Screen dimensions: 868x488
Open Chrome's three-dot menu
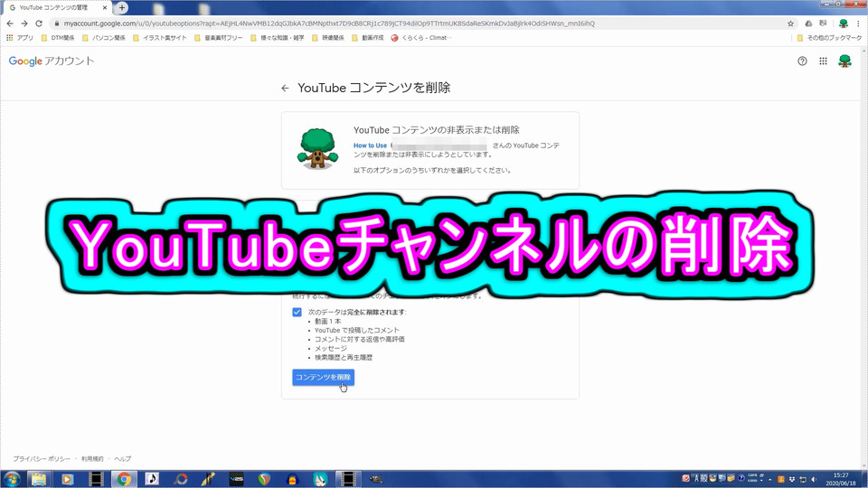click(x=859, y=23)
